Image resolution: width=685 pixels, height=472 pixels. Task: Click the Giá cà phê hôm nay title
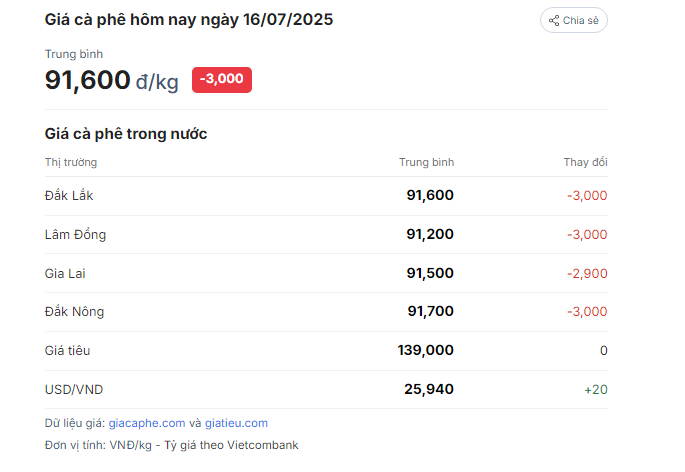[x=189, y=20]
